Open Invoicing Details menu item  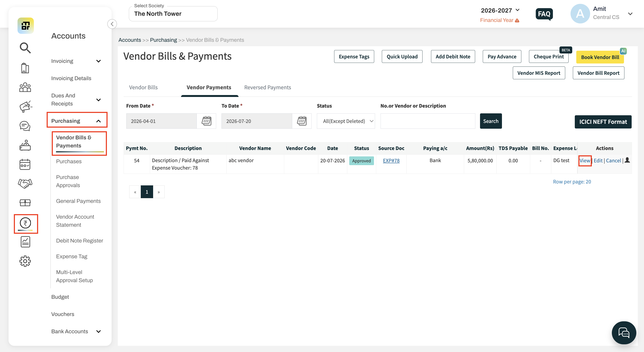[71, 78]
